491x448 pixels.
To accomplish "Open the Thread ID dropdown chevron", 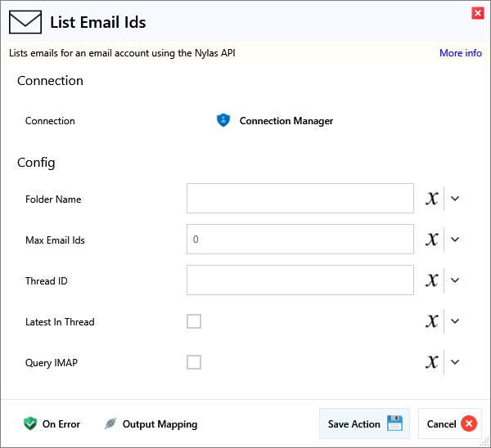I will [x=456, y=280].
